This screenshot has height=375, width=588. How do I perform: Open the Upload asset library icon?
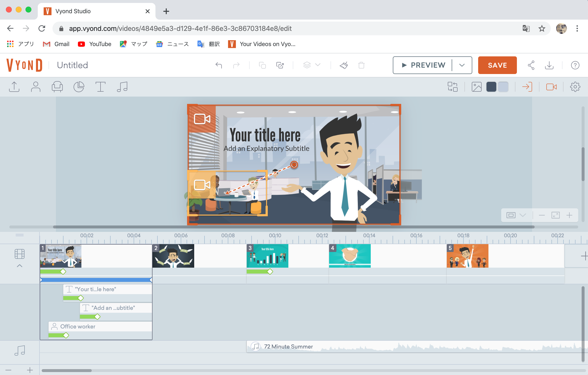point(14,87)
